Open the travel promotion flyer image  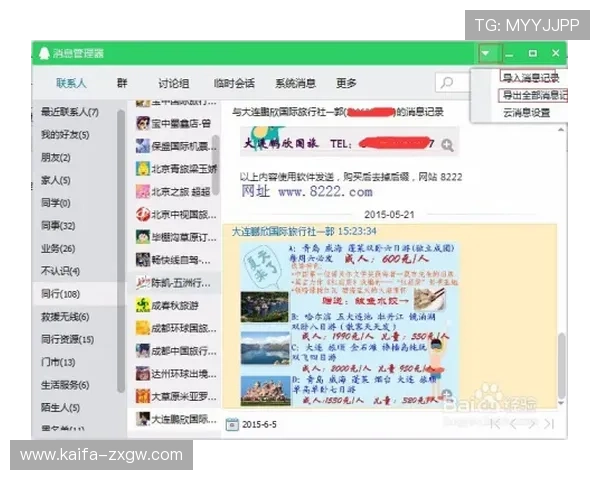pos(349,324)
